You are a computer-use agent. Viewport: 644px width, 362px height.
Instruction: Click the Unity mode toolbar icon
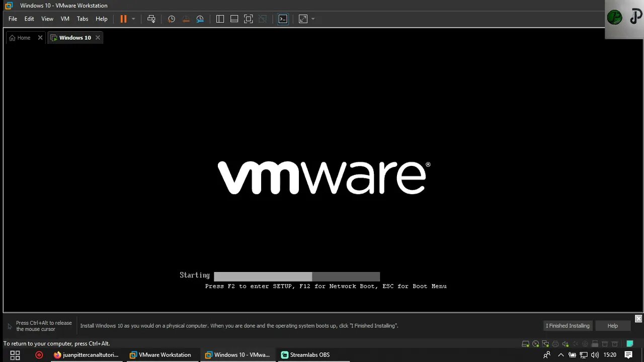click(x=262, y=19)
